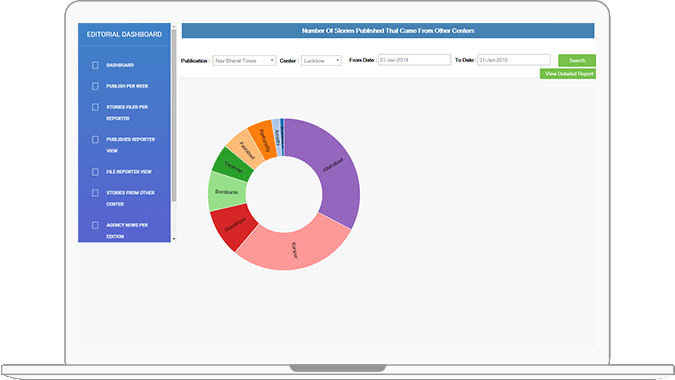Open the File Reporter View icon
Viewport: 675px width, 380px height.
[x=95, y=172]
